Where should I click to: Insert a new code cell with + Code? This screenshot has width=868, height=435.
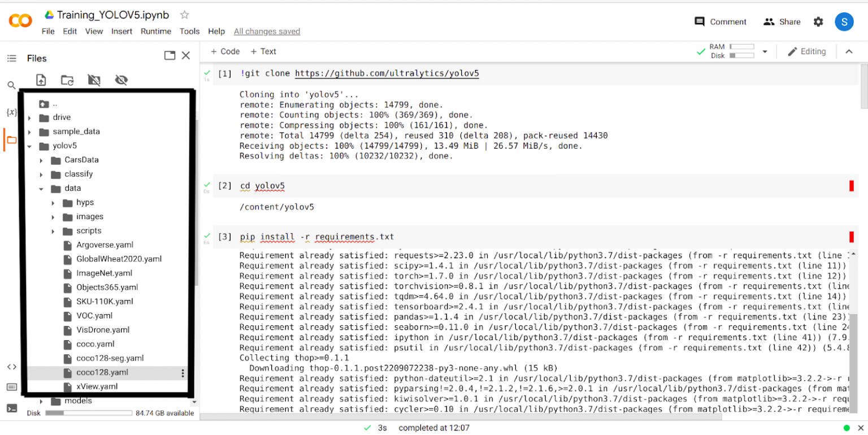[224, 51]
